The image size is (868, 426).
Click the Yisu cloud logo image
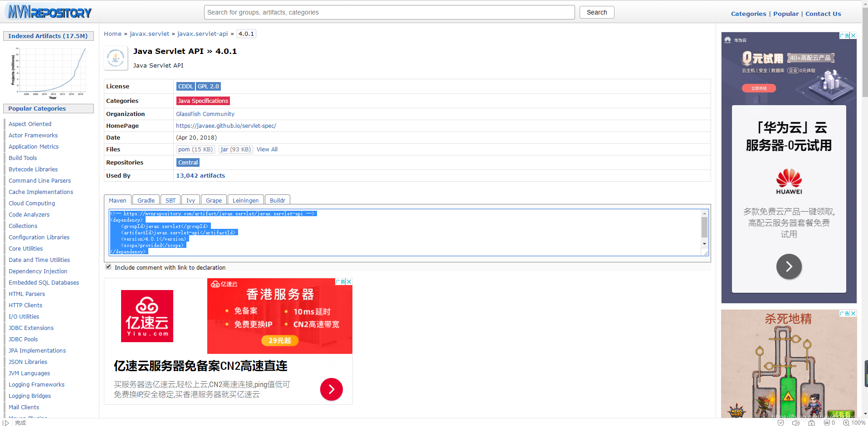(147, 316)
